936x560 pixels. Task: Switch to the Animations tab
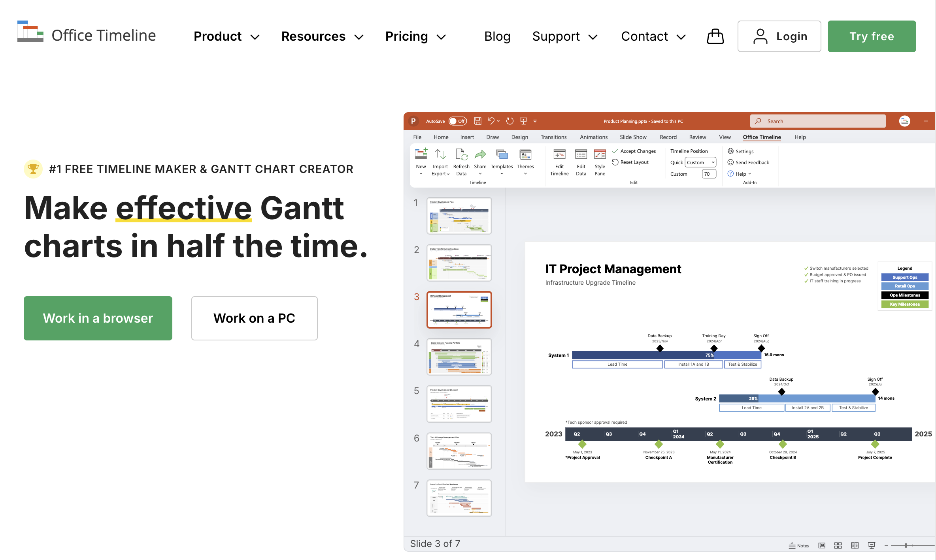click(x=594, y=137)
